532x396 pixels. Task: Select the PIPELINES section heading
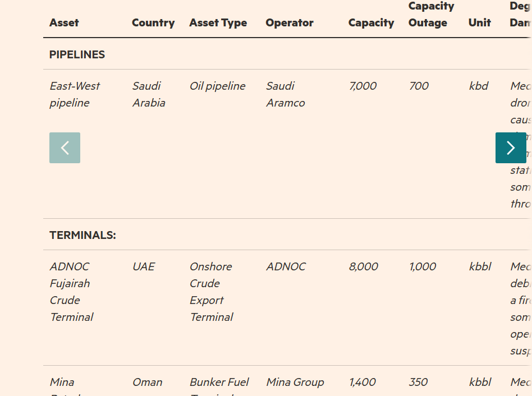click(77, 54)
